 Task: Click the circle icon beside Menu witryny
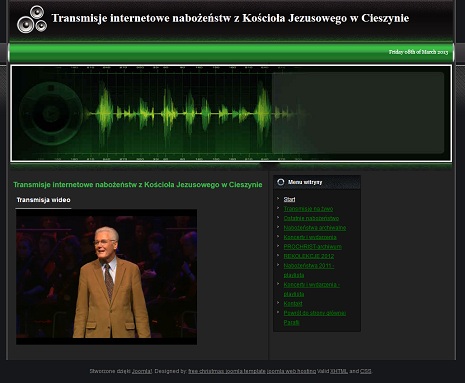[x=281, y=182]
